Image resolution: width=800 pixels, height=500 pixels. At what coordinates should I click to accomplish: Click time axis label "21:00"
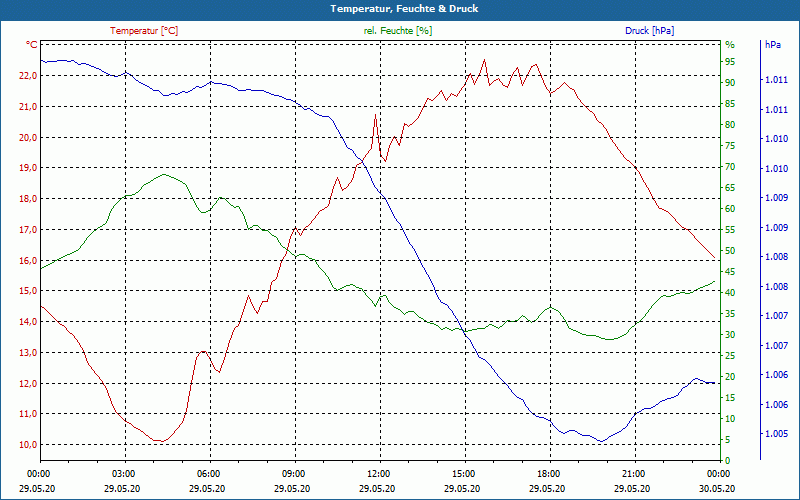tap(633, 474)
